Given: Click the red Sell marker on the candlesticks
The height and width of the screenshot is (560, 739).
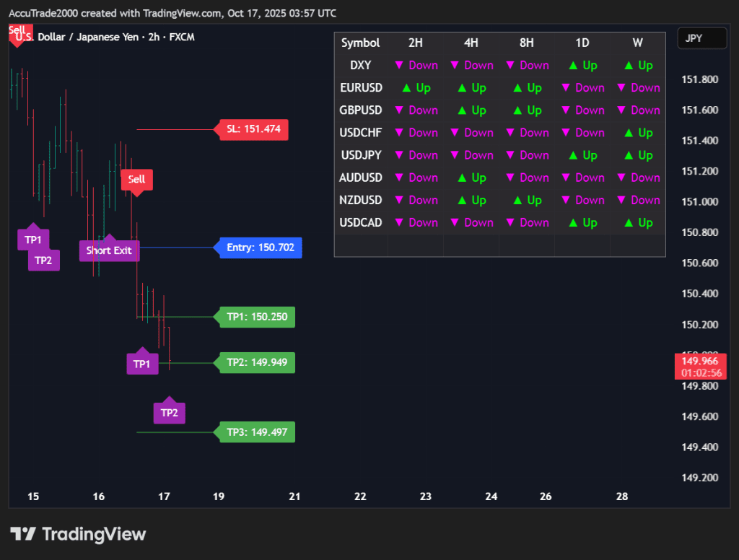Looking at the screenshot, I should pos(136,180).
